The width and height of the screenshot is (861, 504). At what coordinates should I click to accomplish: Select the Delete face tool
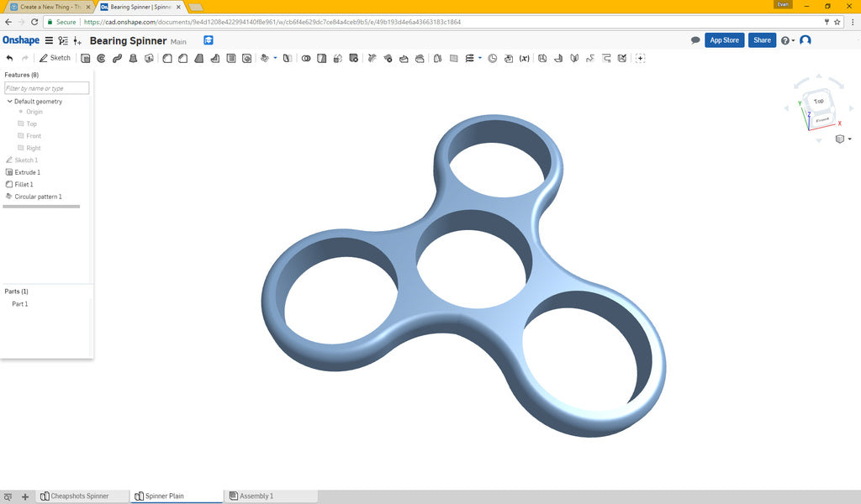point(388,58)
